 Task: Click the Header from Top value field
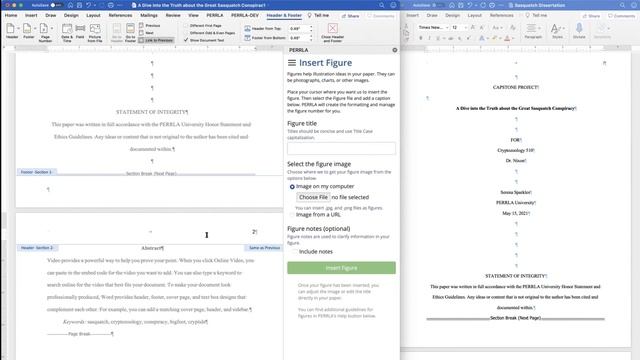(x=299, y=29)
